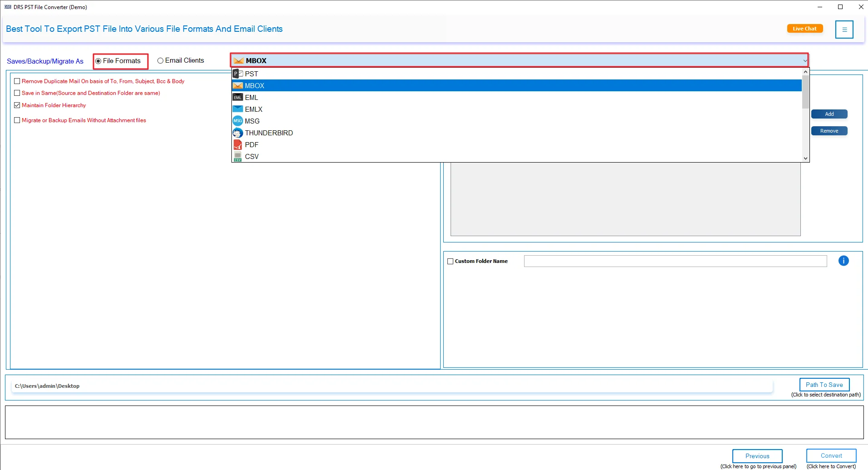Image resolution: width=868 pixels, height=470 pixels.
Task: Select the PST format icon
Action: click(238, 74)
